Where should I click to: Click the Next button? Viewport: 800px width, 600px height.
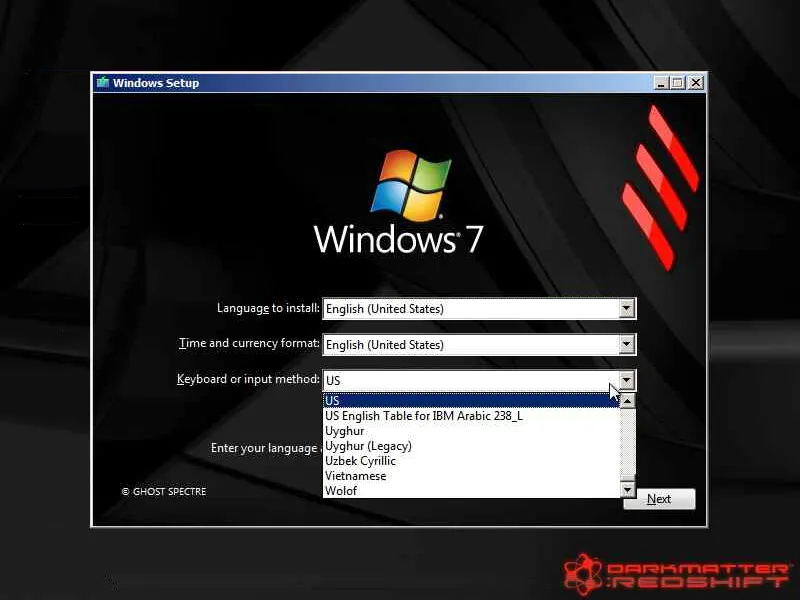(659, 499)
